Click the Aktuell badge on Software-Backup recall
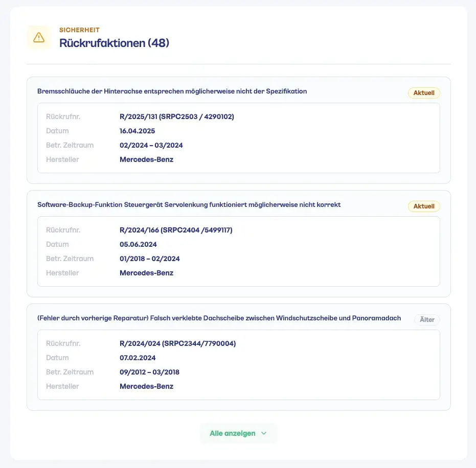Image resolution: width=476 pixels, height=468 pixels. pyautogui.click(x=424, y=206)
